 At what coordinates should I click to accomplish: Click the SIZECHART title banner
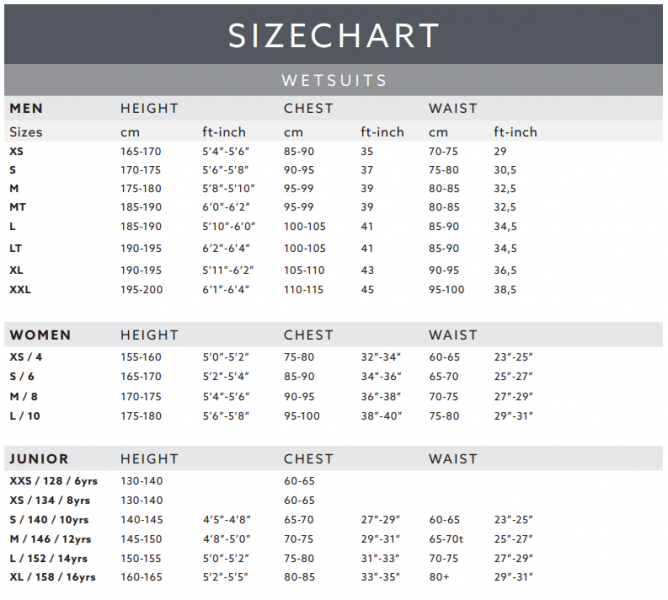pos(334,35)
